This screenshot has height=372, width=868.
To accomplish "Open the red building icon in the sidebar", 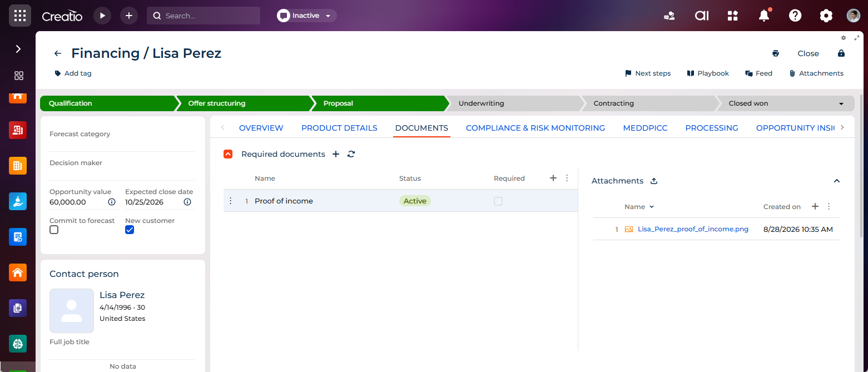I will tap(18, 130).
